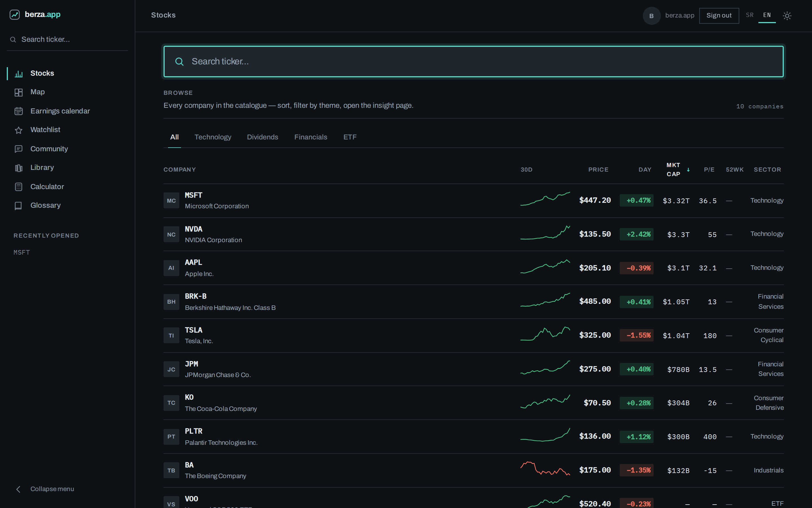Screen dimensions: 812x508
Task: Select the Financials filter tab
Action: point(310,137)
